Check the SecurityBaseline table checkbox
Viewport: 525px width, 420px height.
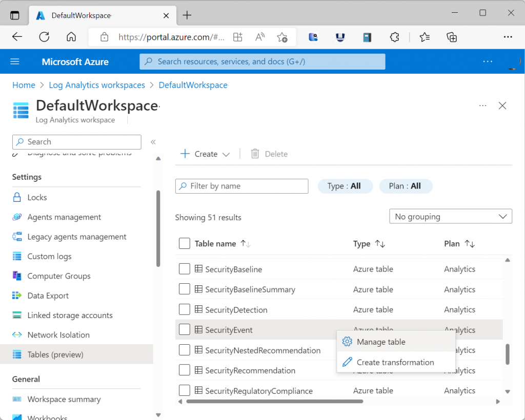pos(185,269)
